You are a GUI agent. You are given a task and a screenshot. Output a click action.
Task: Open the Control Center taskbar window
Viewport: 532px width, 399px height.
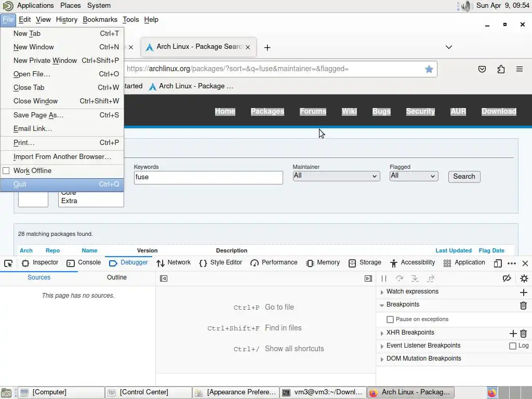148,393
